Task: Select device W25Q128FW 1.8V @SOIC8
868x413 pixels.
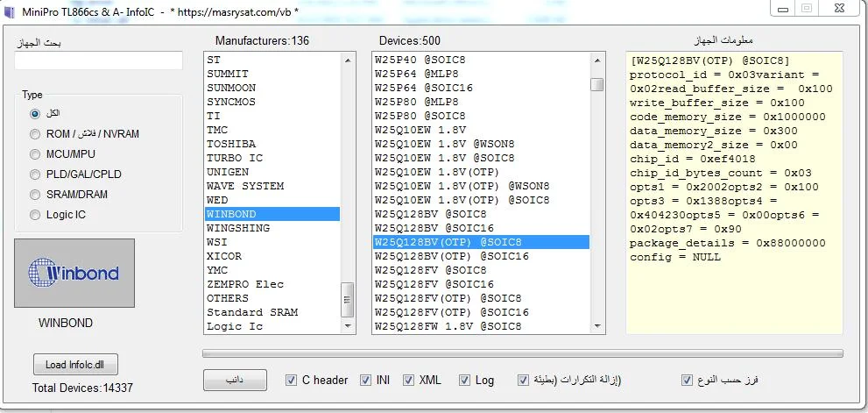Action: click(x=481, y=326)
